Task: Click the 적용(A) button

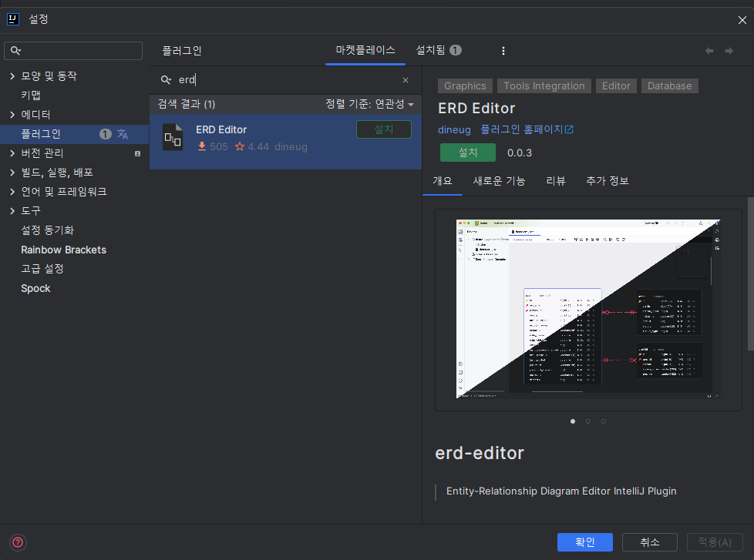Action: 715,542
